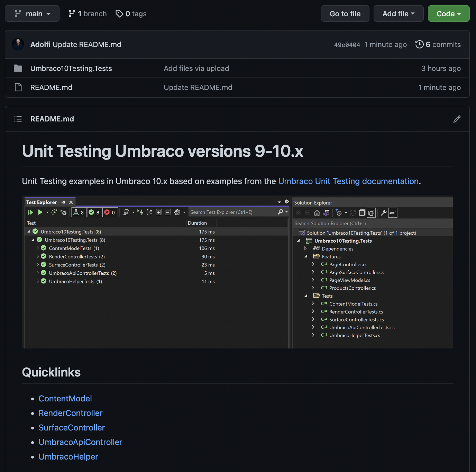This screenshot has height=472, width=476.
Task: Follow the RenderController quicklink
Action: pyautogui.click(x=71, y=413)
